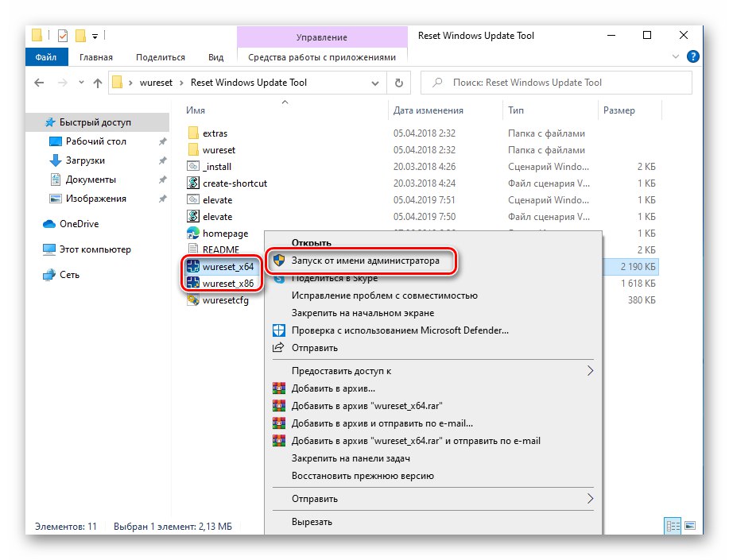Open Сеть network icon in sidebar

click(49, 275)
